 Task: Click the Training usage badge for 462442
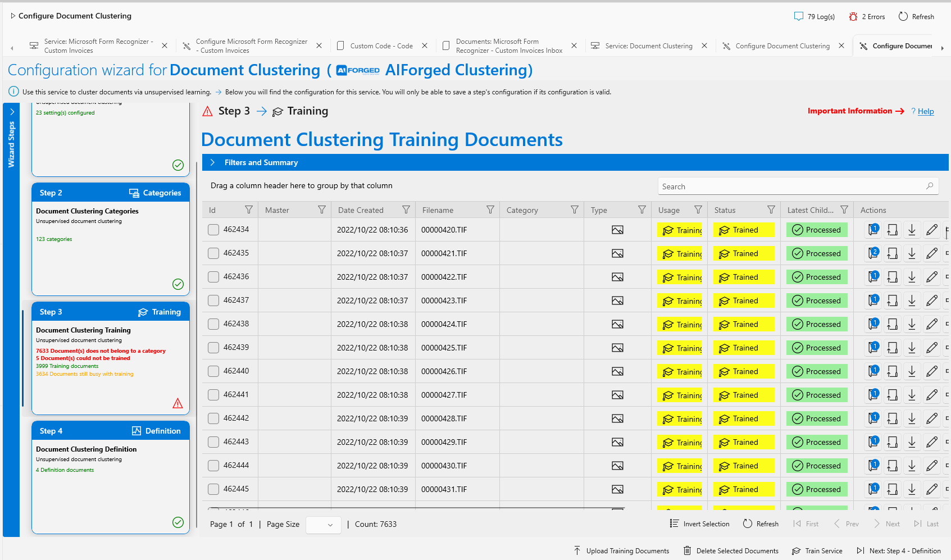[x=680, y=418]
